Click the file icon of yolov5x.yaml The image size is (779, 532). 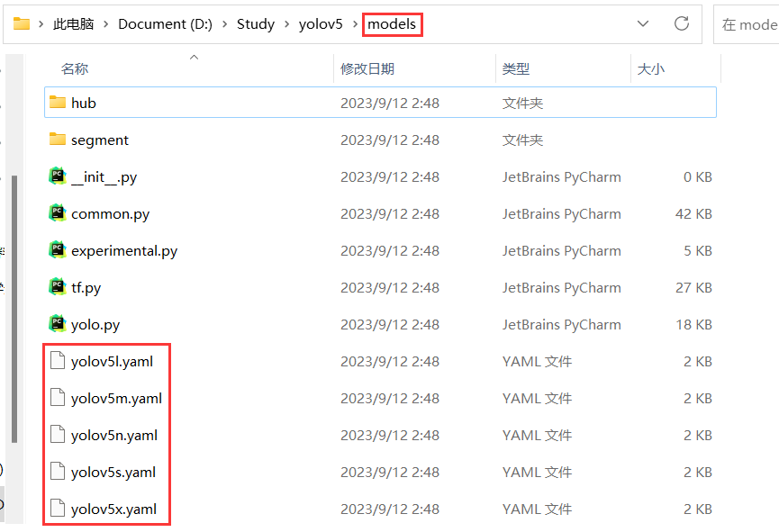pos(58,509)
